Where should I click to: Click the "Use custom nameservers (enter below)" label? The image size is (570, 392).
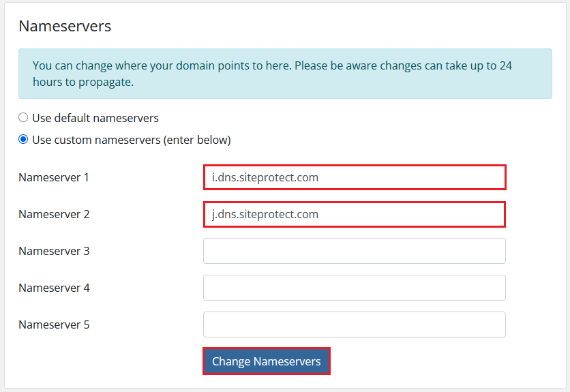click(132, 140)
